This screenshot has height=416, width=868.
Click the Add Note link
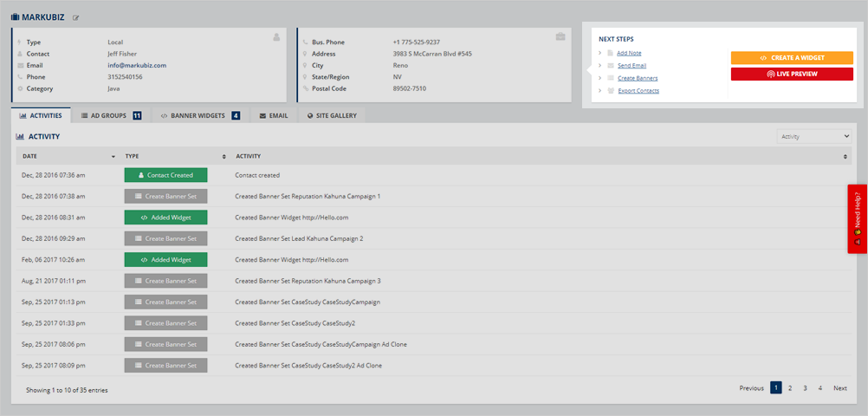[x=629, y=54]
